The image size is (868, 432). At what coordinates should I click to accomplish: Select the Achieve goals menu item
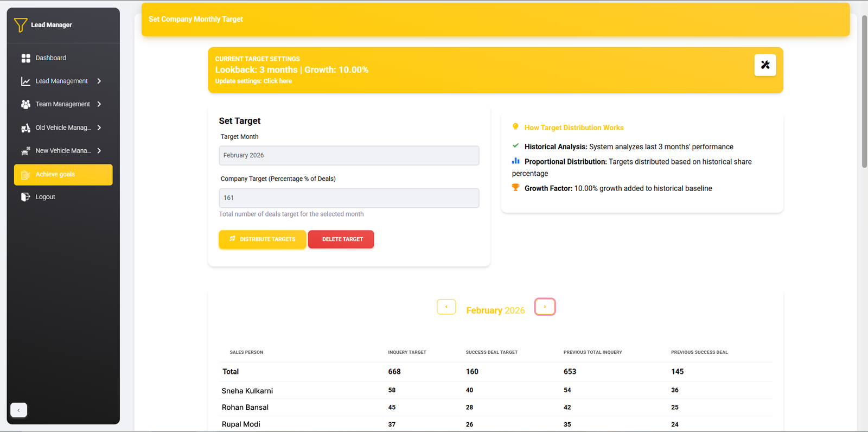coord(63,175)
